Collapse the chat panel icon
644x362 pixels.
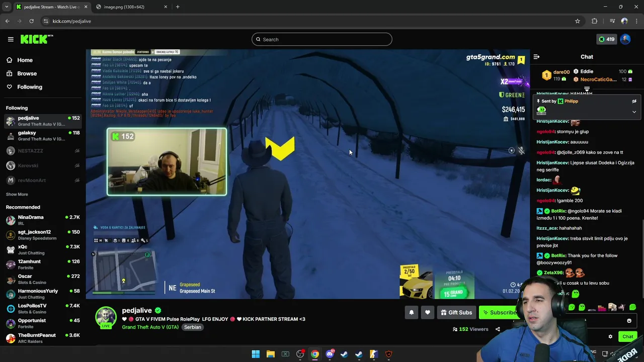pyautogui.click(x=536, y=57)
